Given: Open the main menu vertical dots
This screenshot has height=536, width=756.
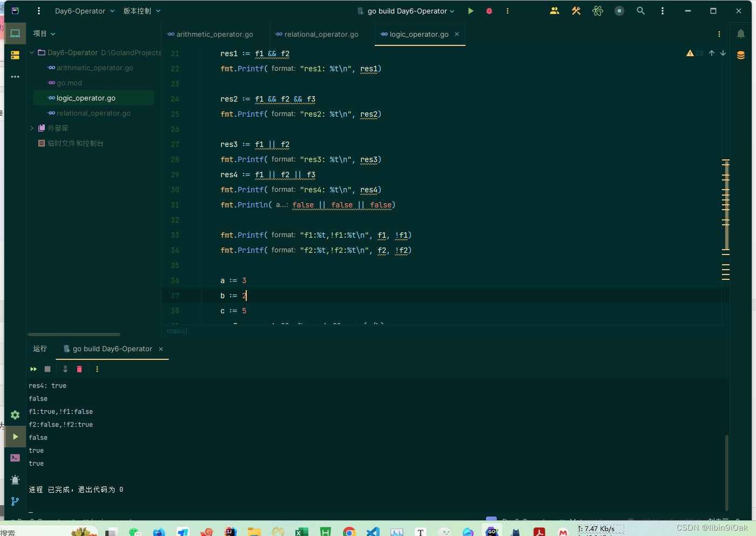Looking at the screenshot, I should pyautogui.click(x=39, y=11).
